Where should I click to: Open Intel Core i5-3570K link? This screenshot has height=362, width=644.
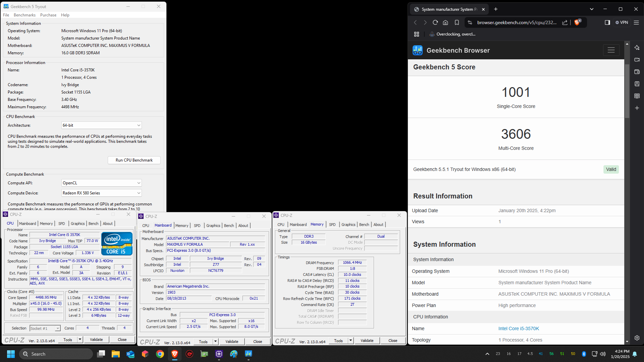(x=519, y=328)
